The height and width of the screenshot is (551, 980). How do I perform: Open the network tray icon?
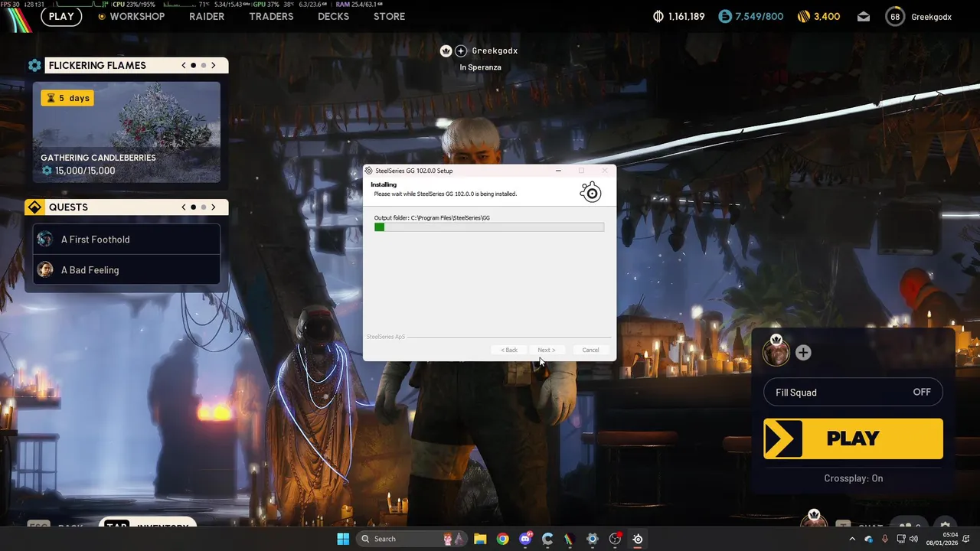(901, 539)
